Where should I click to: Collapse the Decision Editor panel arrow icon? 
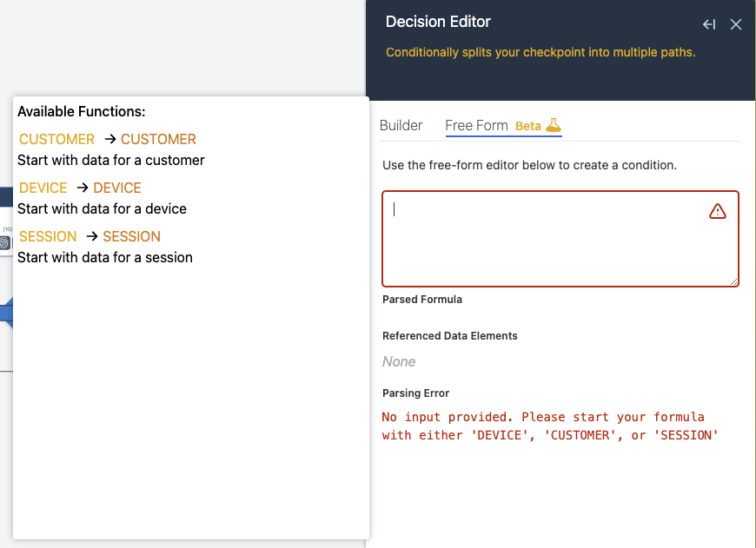point(709,24)
